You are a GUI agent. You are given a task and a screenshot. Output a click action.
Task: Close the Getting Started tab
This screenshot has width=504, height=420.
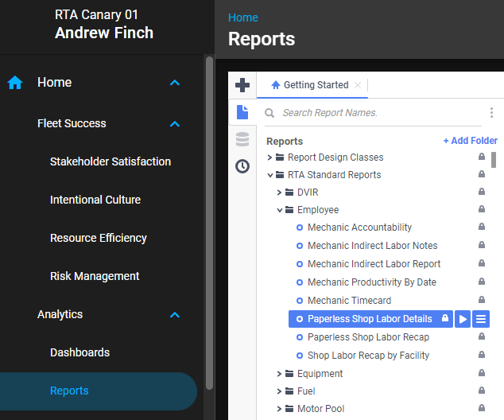[x=358, y=85]
